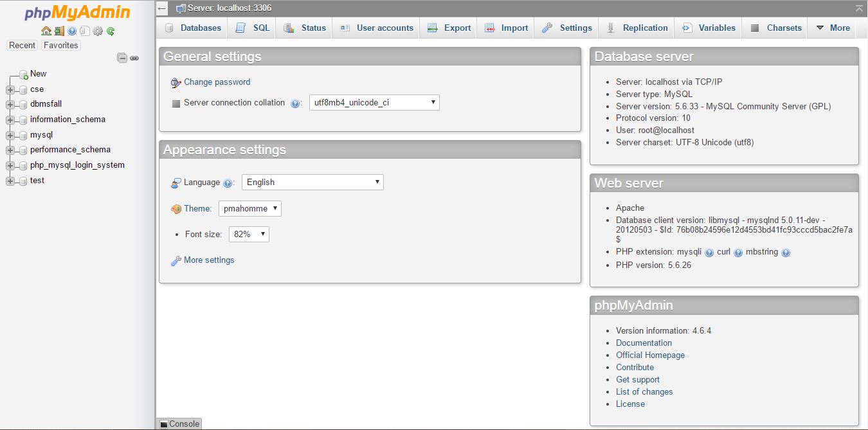The image size is (868, 430).
Task: Click help icon beside Server connection collation
Action: [x=296, y=102]
